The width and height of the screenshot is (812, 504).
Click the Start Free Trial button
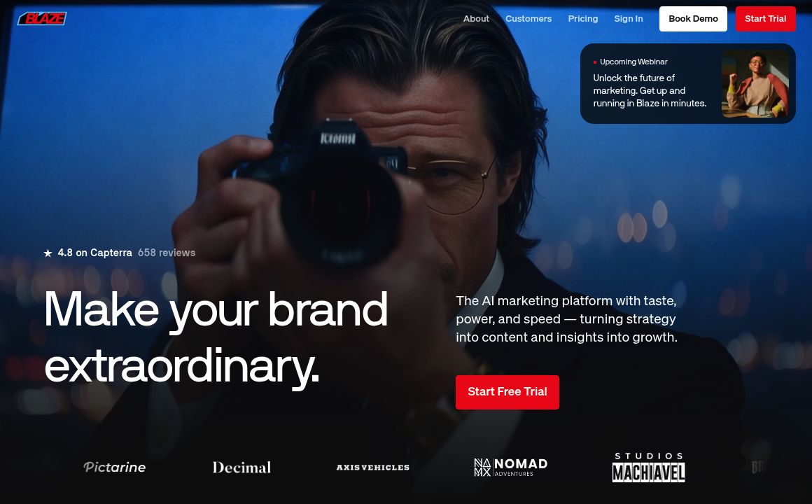(x=507, y=392)
